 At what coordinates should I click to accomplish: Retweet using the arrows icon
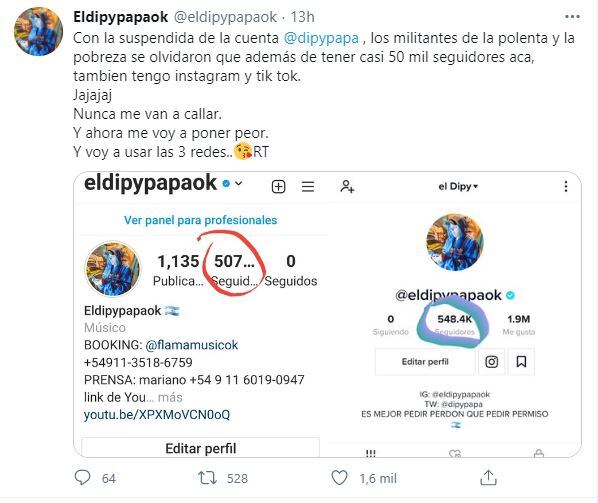207,478
